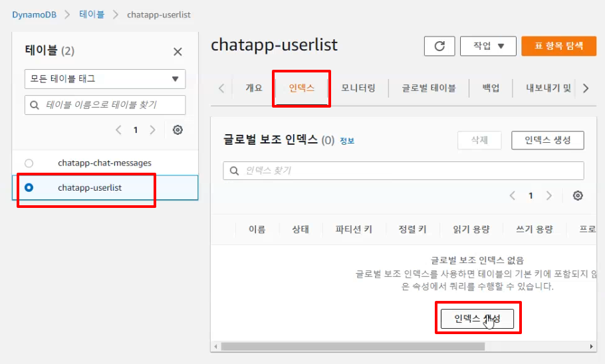Click page number 1 in tables pagination

[136, 130]
